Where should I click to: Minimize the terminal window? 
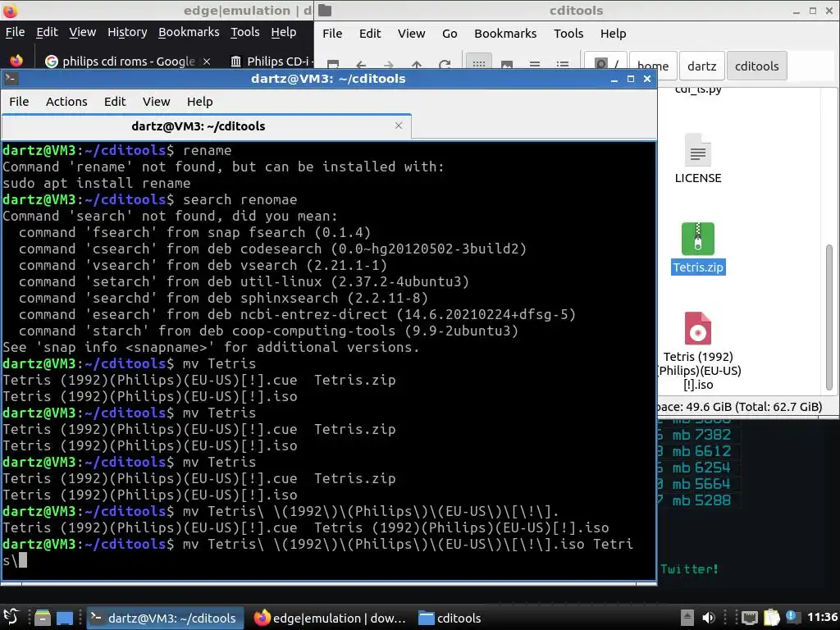point(614,80)
